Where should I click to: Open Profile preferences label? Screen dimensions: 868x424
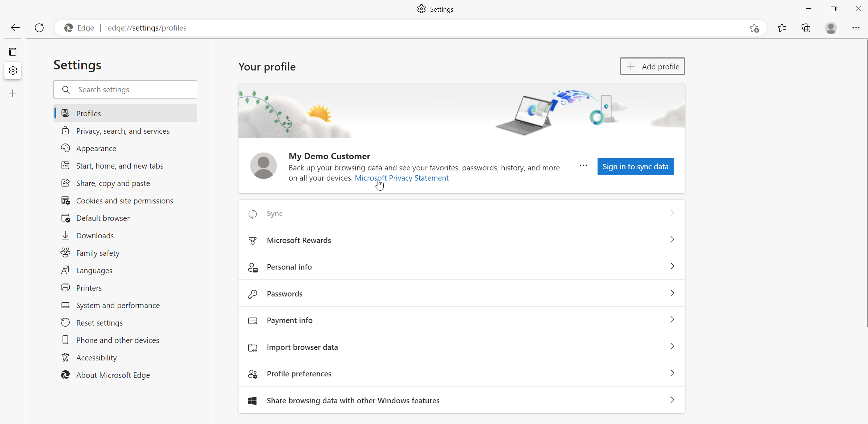pyautogui.click(x=299, y=374)
